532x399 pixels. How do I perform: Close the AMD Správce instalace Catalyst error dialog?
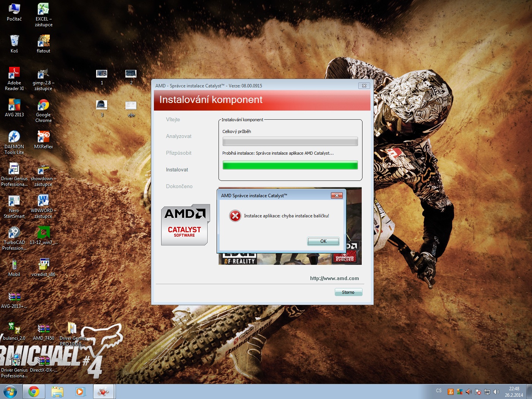click(x=337, y=195)
